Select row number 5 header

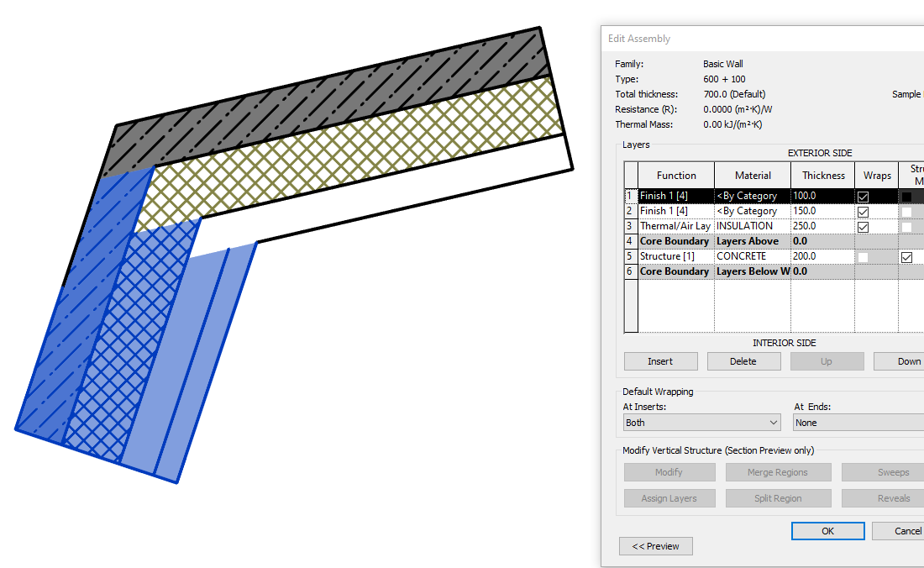[x=631, y=256]
